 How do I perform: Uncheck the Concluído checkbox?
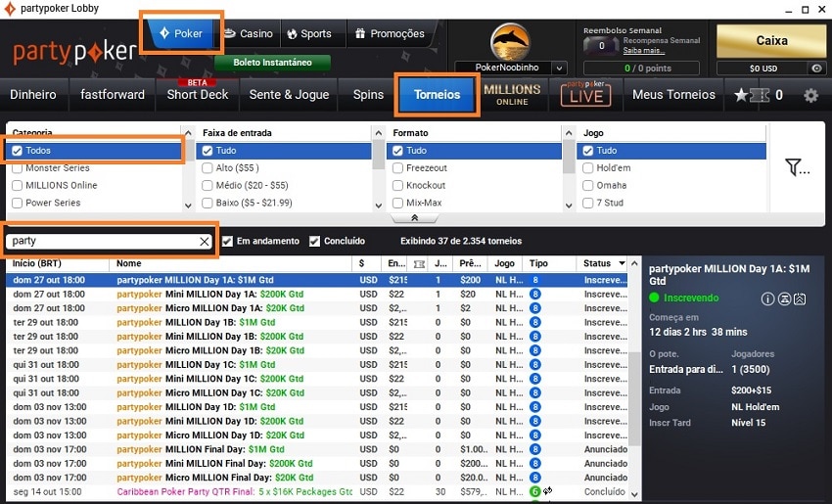click(x=314, y=242)
